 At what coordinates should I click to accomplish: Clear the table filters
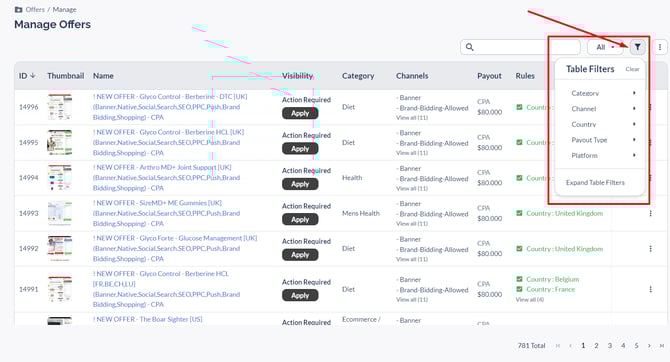632,69
